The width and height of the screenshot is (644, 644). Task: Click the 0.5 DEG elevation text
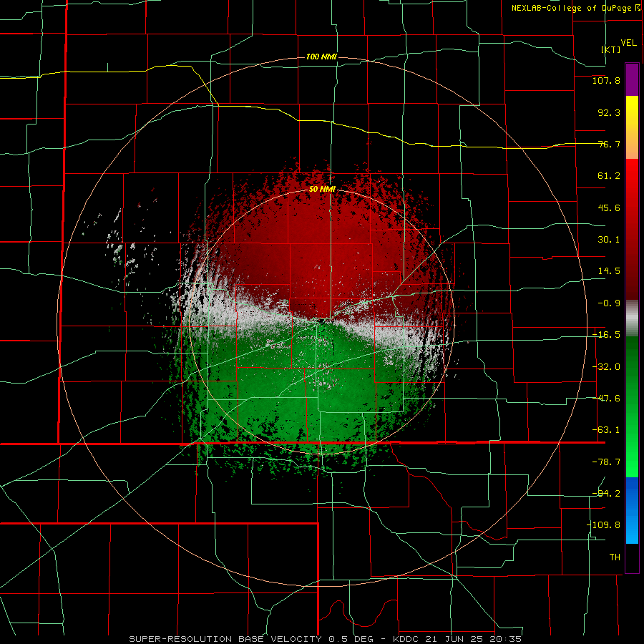tap(351, 639)
